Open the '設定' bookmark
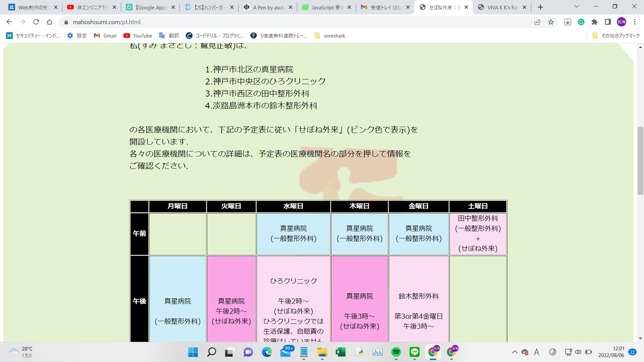Screen dimensions: 644x362 (77, 35)
